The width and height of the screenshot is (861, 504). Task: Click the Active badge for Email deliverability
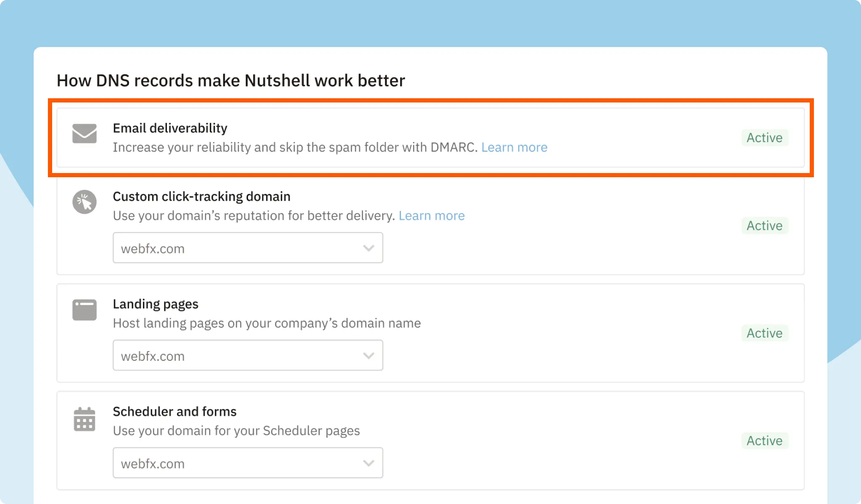(764, 138)
